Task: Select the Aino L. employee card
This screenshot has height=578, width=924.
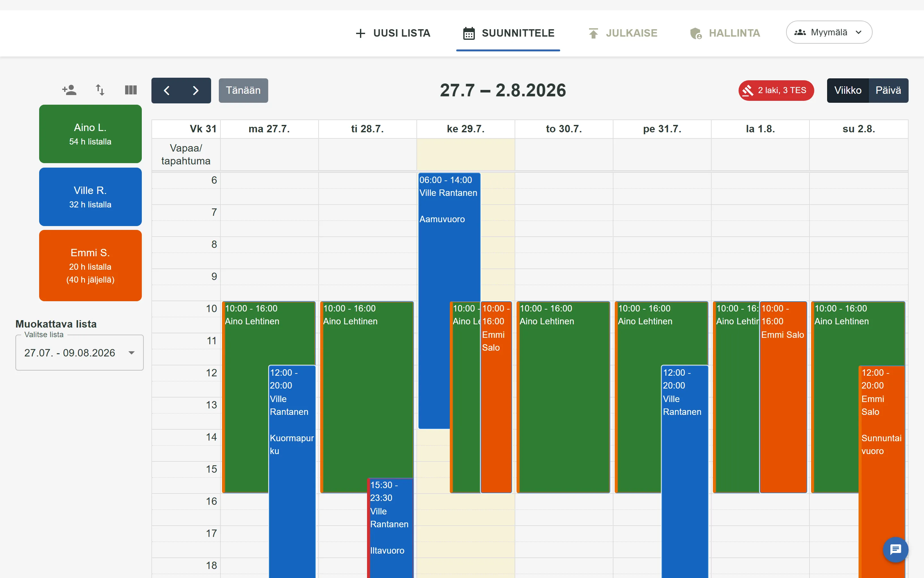Action: coord(90,134)
